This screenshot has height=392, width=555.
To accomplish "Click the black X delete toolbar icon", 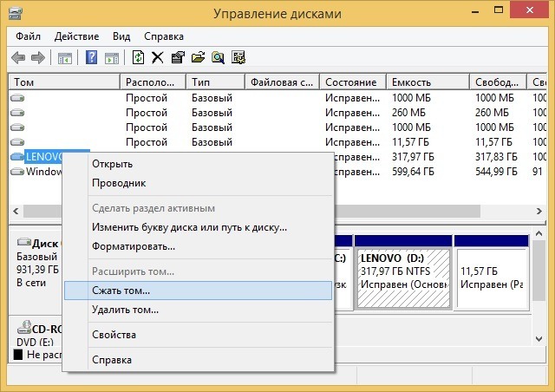I will point(157,58).
